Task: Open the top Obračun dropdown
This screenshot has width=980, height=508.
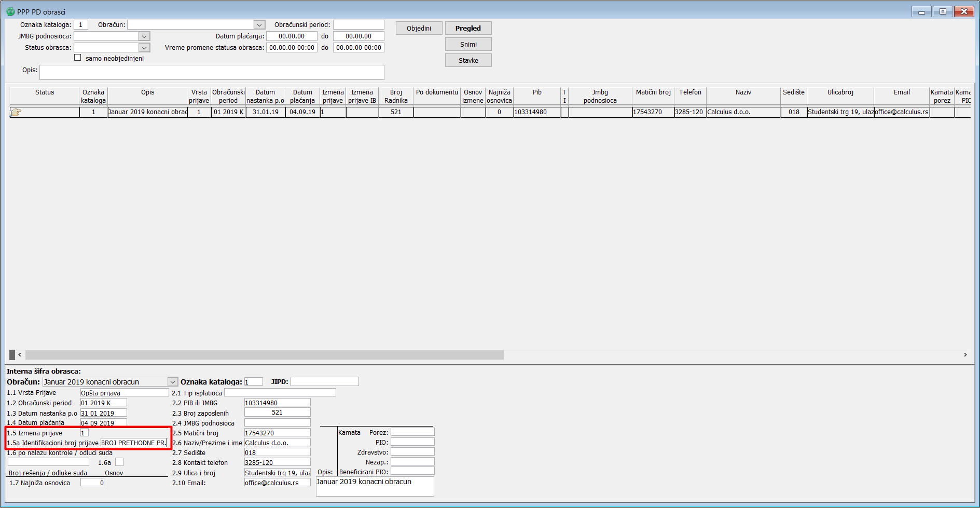Action: click(259, 25)
